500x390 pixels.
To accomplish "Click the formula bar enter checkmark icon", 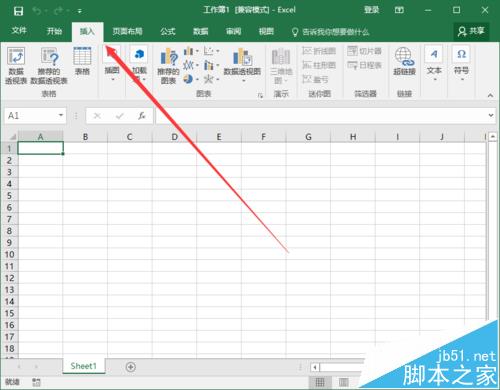I will click(120, 116).
